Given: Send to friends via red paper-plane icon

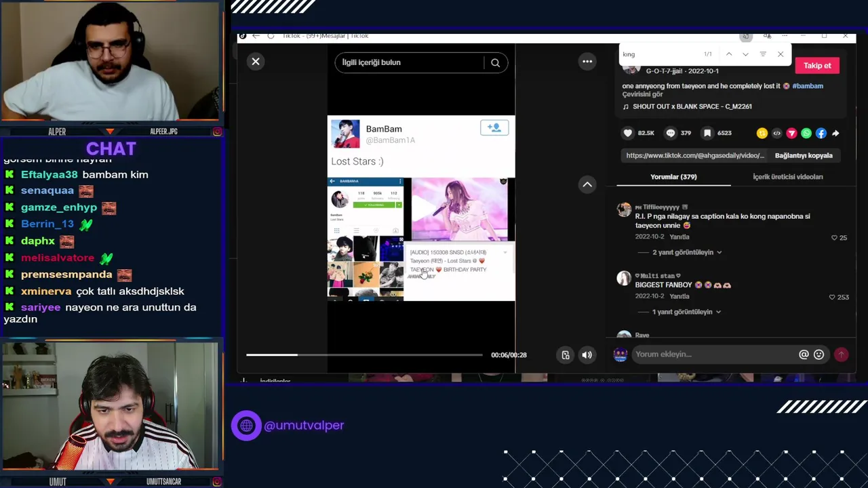Looking at the screenshot, I should click(x=791, y=134).
